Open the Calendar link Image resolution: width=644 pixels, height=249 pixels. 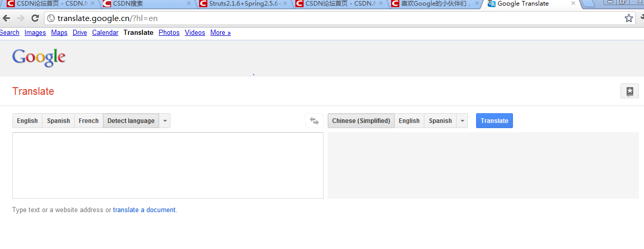pyautogui.click(x=105, y=33)
